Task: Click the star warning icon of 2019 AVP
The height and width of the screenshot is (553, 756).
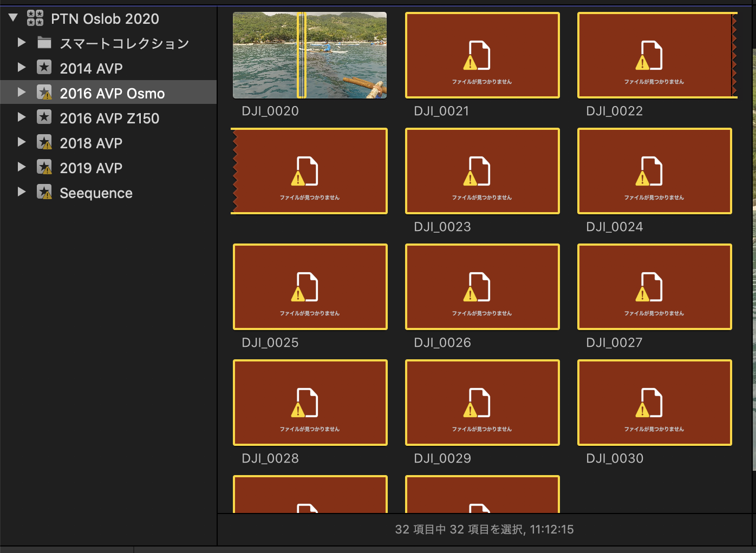Action: 44,167
